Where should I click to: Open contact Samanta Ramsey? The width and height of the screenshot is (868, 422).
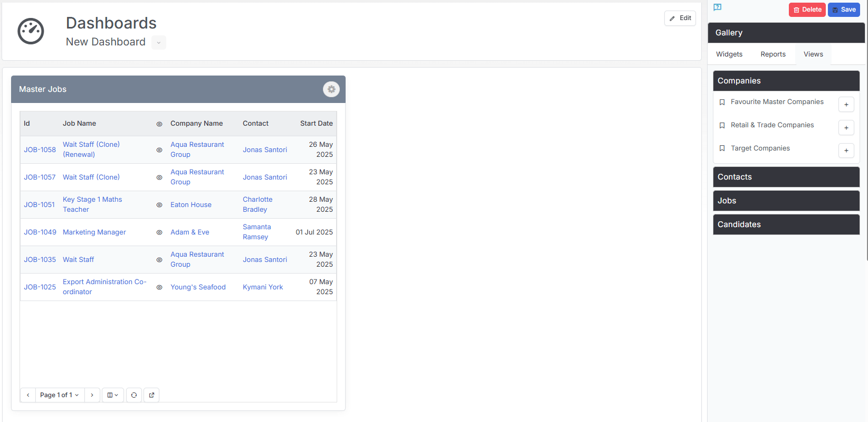pyautogui.click(x=257, y=232)
